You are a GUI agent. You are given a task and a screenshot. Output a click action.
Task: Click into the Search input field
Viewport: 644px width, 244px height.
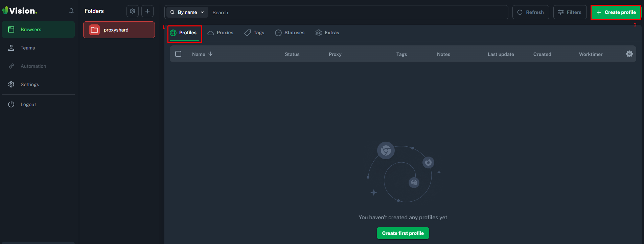pyautogui.click(x=355, y=13)
